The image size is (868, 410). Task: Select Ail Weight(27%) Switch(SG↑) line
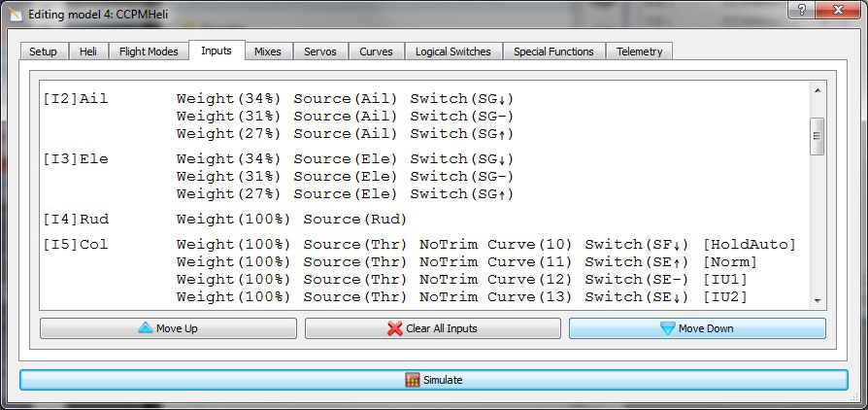(345, 134)
